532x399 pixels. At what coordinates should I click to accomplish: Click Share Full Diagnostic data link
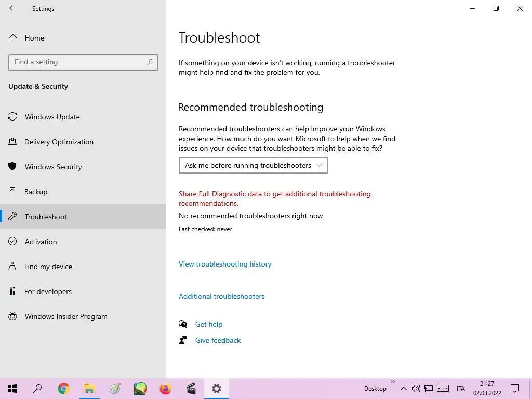274,198
